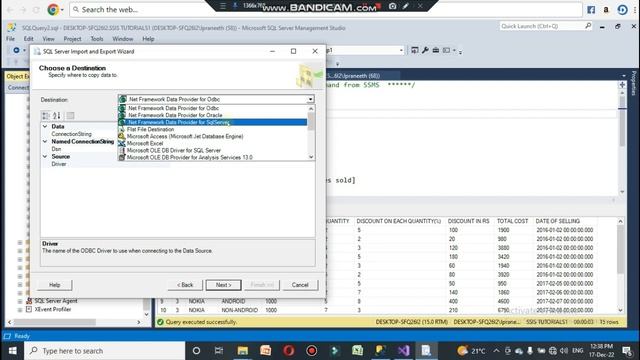The image size is (640, 360).
Task: Collapse the Data category
Action: coord(45,127)
